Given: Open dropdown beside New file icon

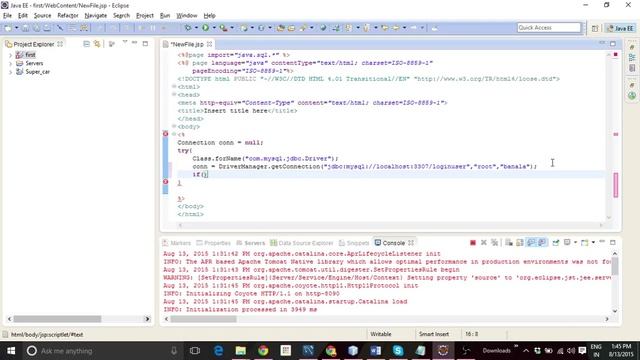Looking at the screenshot, I should pos(17,28).
